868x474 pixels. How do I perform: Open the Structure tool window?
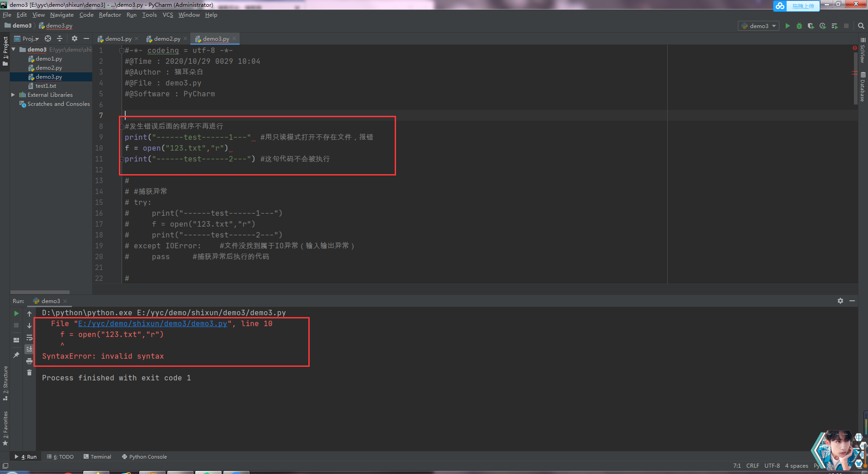pyautogui.click(x=5, y=383)
